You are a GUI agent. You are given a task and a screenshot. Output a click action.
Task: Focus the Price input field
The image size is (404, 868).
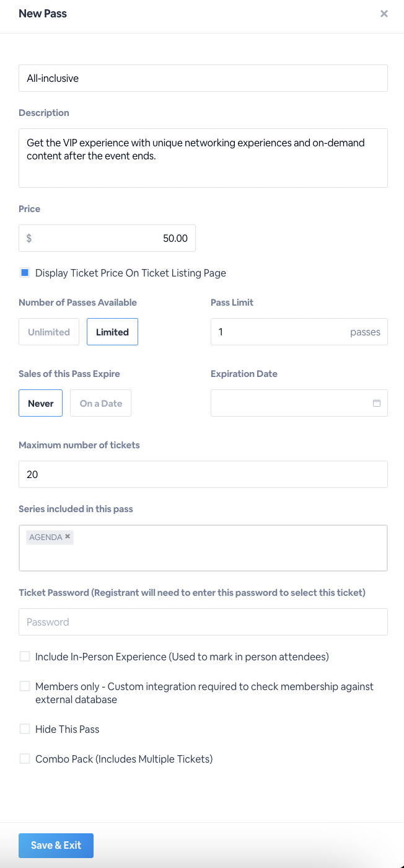[112, 238]
